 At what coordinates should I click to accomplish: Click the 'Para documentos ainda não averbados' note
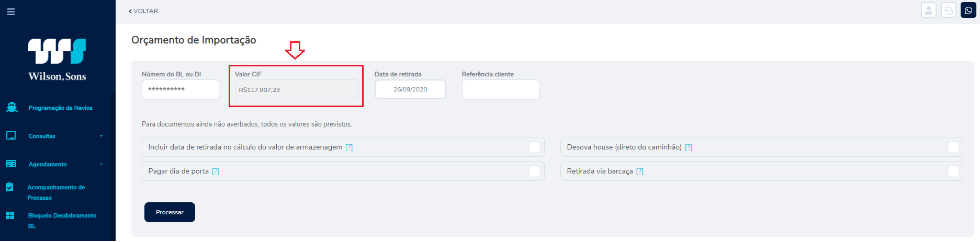coord(247,124)
